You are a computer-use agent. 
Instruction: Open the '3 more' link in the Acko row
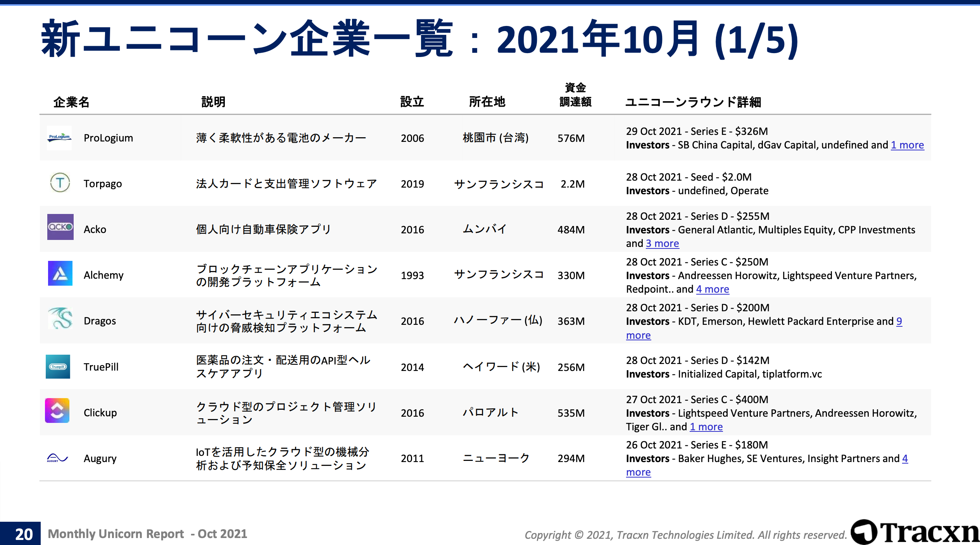pyautogui.click(x=662, y=243)
